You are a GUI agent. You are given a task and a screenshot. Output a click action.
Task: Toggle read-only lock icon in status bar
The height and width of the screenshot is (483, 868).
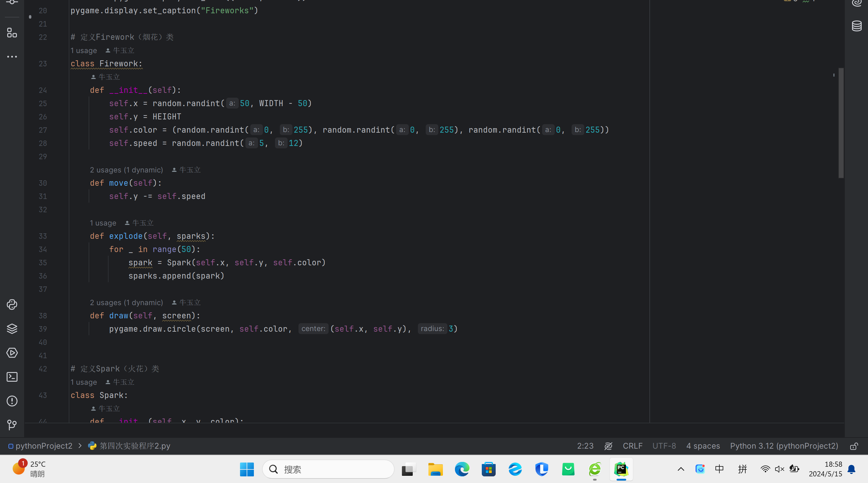[x=854, y=446]
